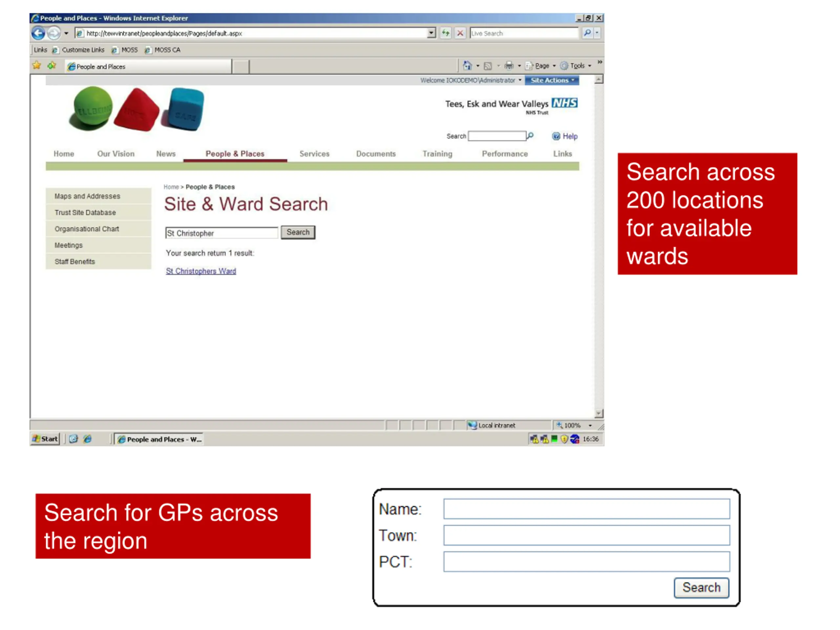Open the Site Actions dropdown
The height and width of the screenshot is (630, 840).
552,80
